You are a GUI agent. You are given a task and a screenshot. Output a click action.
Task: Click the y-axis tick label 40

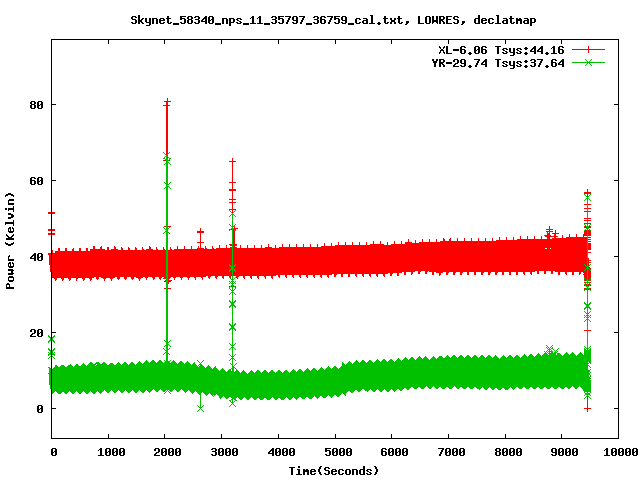pyautogui.click(x=36, y=257)
